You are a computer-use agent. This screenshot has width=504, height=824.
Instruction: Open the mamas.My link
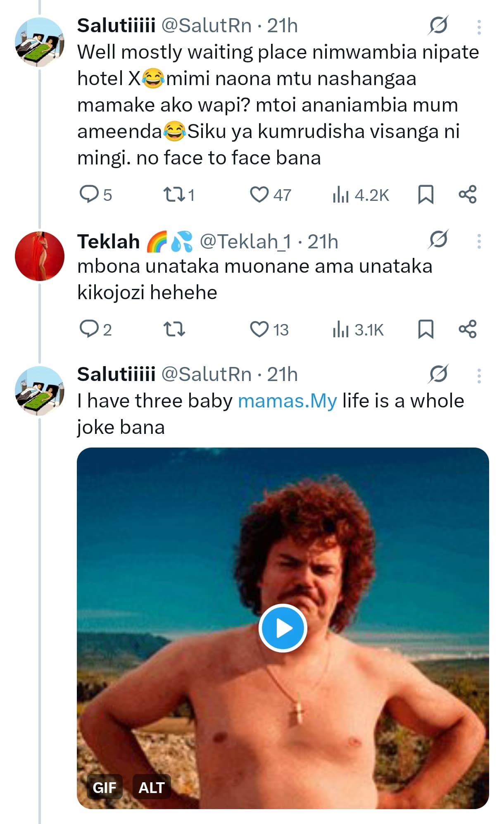coord(287,401)
